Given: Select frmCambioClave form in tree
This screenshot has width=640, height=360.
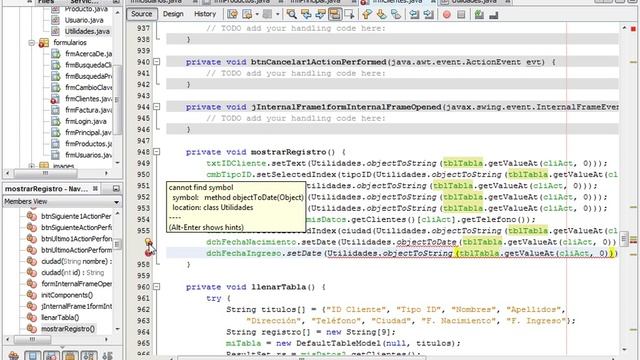Looking at the screenshot, I should pos(88,87).
